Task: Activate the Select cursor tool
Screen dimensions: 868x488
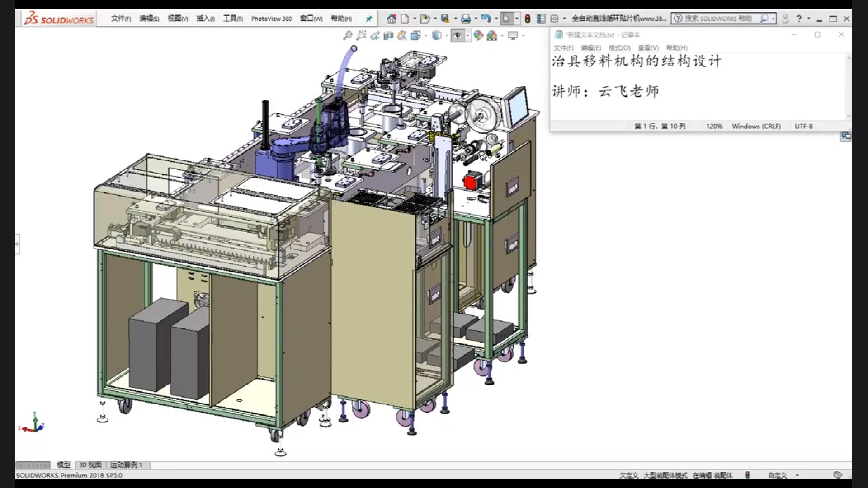Action: pyautogui.click(x=506, y=19)
